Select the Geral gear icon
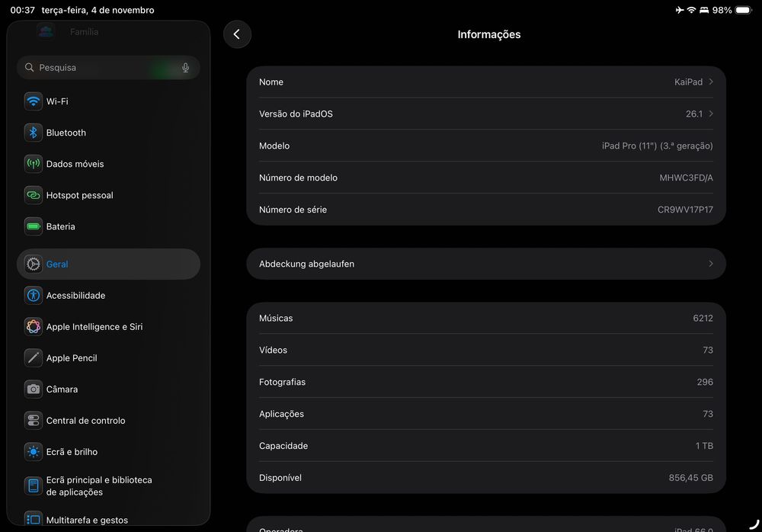This screenshot has height=532, width=762. tap(33, 264)
